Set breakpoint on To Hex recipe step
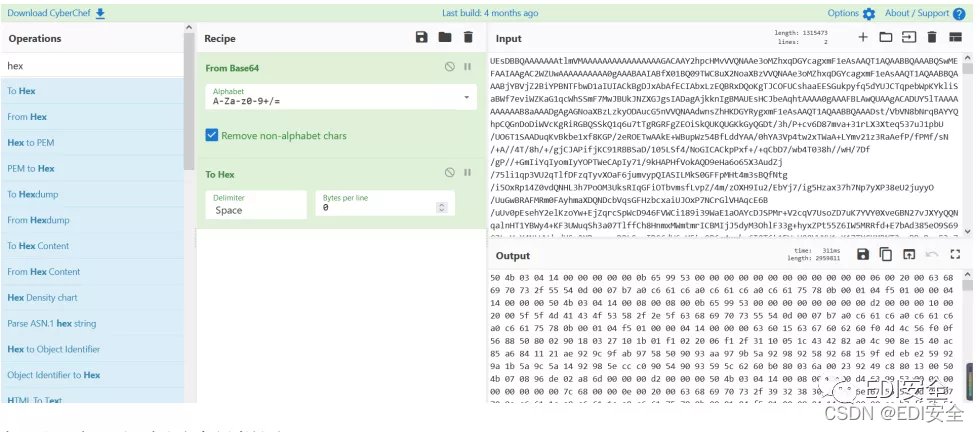This screenshot has width=980, height=432. click(468, 173)
